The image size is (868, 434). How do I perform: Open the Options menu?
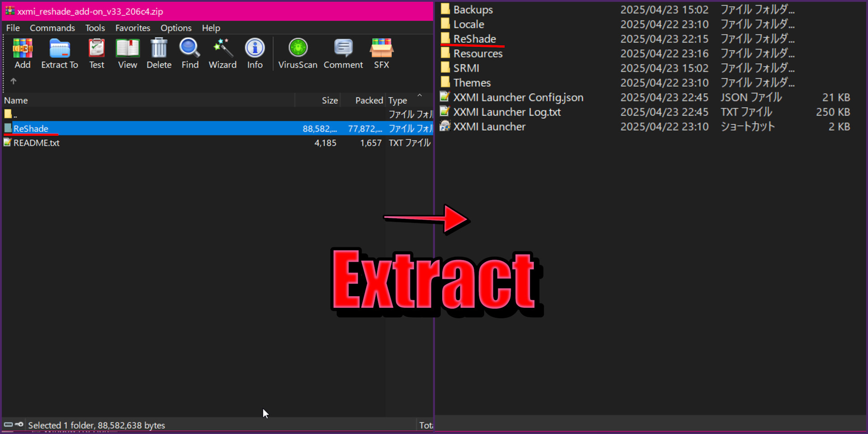(x=176, y=28)
